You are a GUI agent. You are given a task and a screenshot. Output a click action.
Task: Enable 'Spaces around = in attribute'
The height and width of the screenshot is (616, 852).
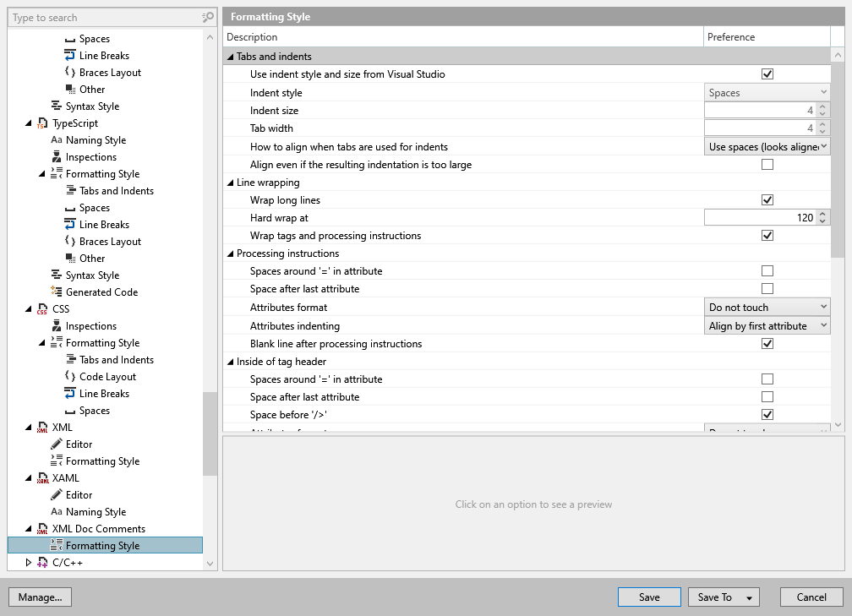click(x=767, y=271)
